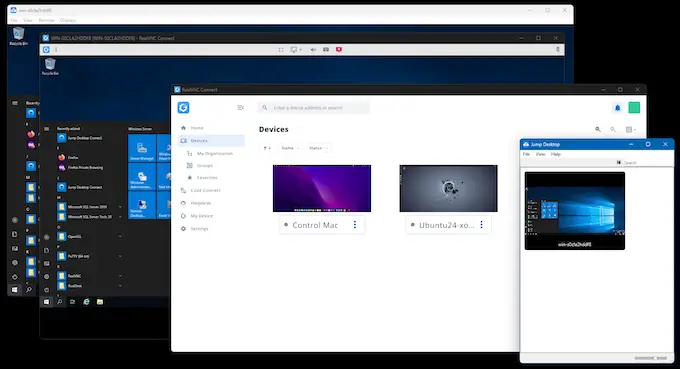Click the power icon in inner Start menu
The image size is (680, 369).
(46, 290)
